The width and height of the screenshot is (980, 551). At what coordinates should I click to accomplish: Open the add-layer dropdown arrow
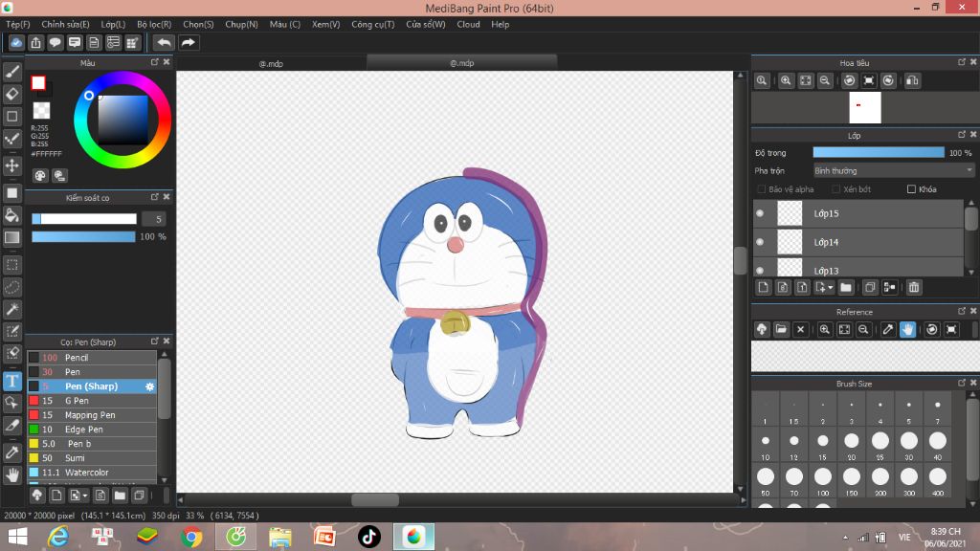pyautogui.click(x=830, y=288)
